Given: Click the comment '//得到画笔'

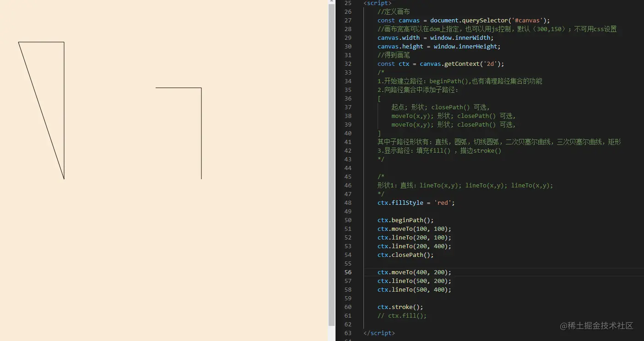Looking at the screenshot, I should [x=394, y=55].
